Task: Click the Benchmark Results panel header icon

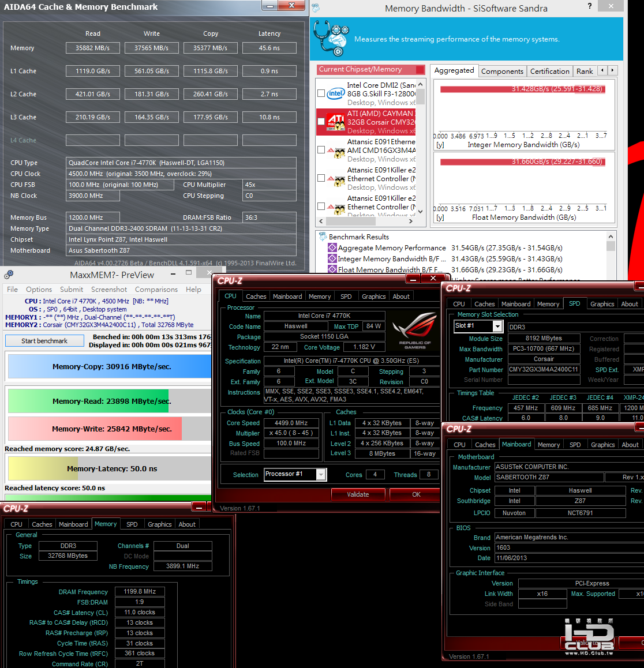Action: click(323, 237)
